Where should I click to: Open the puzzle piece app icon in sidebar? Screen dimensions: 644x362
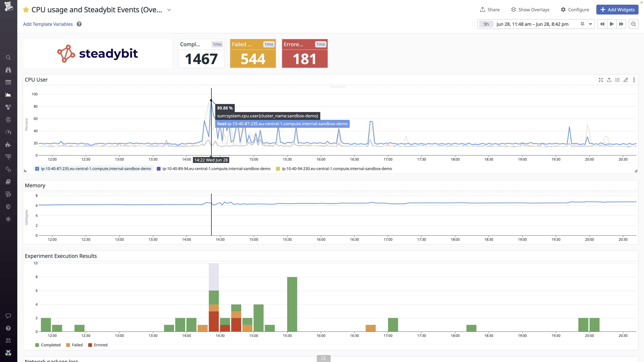point(8,145)
